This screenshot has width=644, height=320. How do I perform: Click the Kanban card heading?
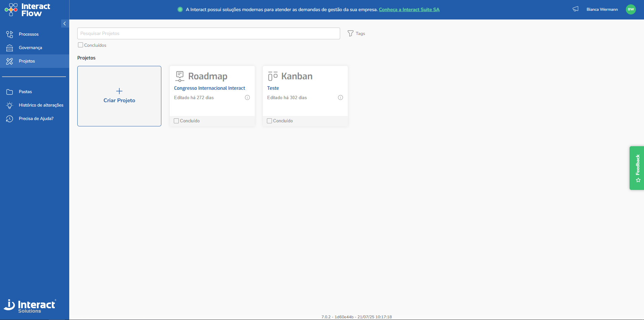pyautogui.click(x=297, y=76)
